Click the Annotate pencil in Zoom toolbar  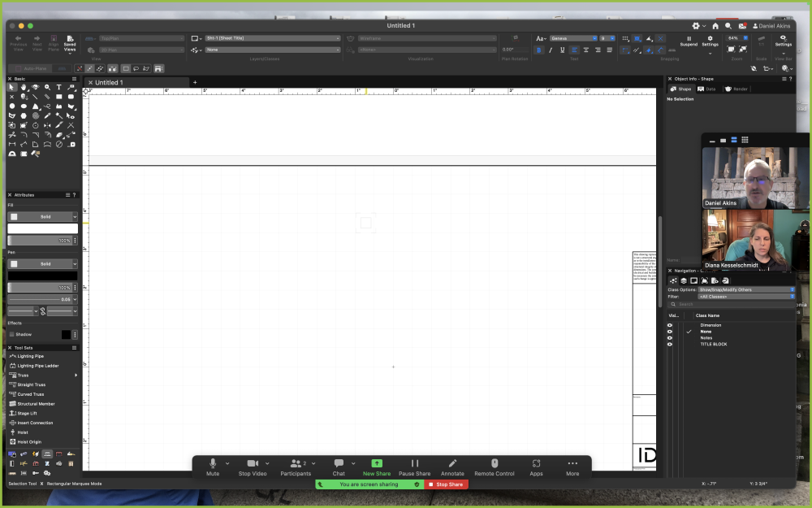pyautogui.click(x=452, y=467)
